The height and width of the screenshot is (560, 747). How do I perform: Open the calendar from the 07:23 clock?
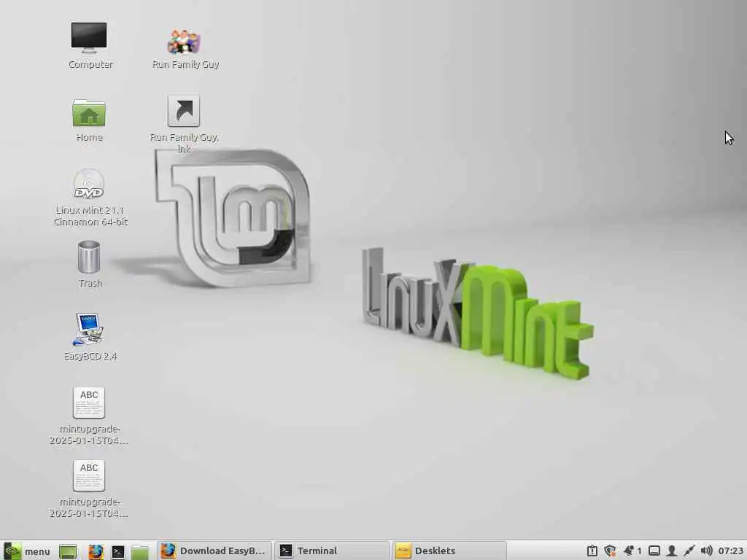tap(731, 551)
